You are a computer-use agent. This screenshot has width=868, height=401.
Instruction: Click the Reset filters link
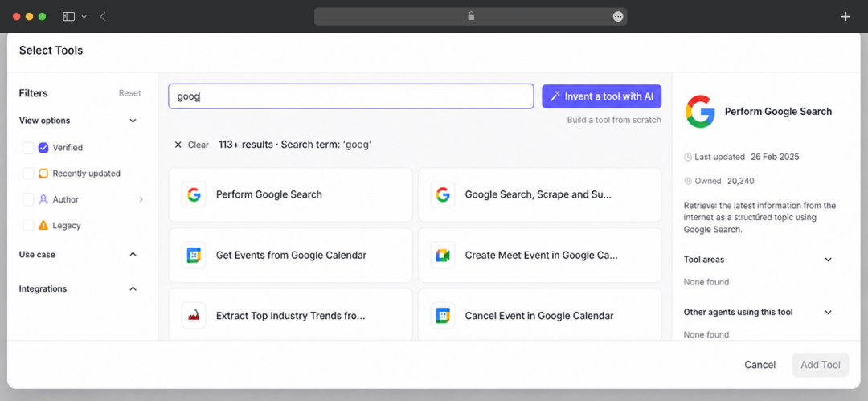130,93
